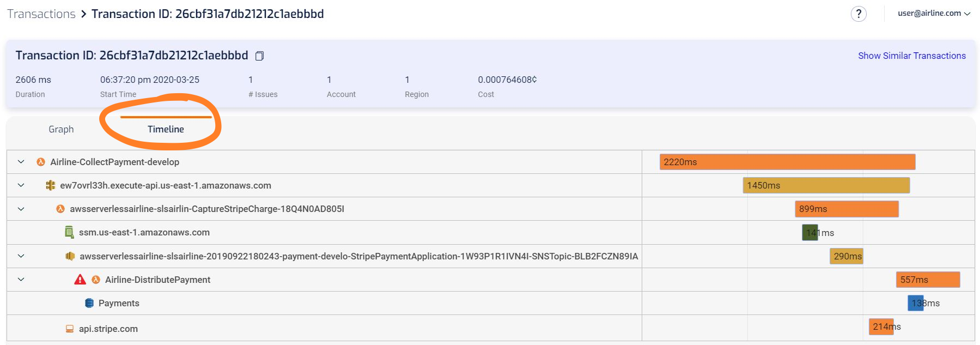Copy the transaction ID with clipboard icon
The image size is (980, 345).
click(260, 56)
